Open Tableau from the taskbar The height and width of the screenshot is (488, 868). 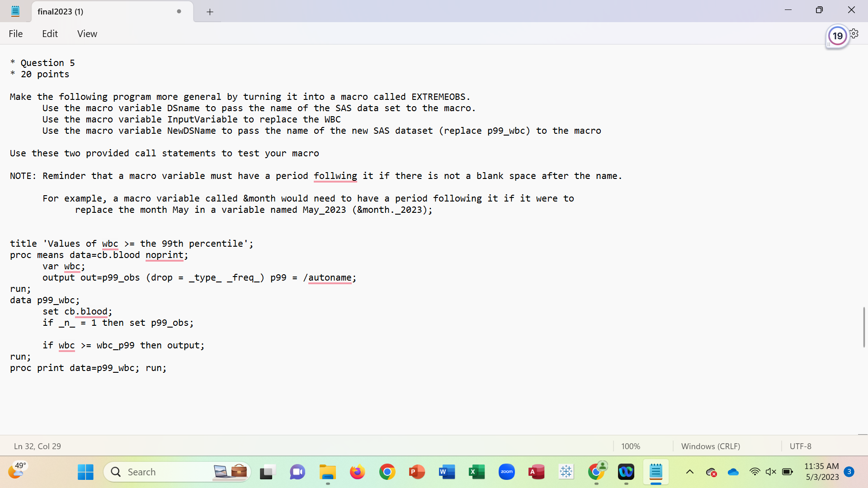coord(566,472)
